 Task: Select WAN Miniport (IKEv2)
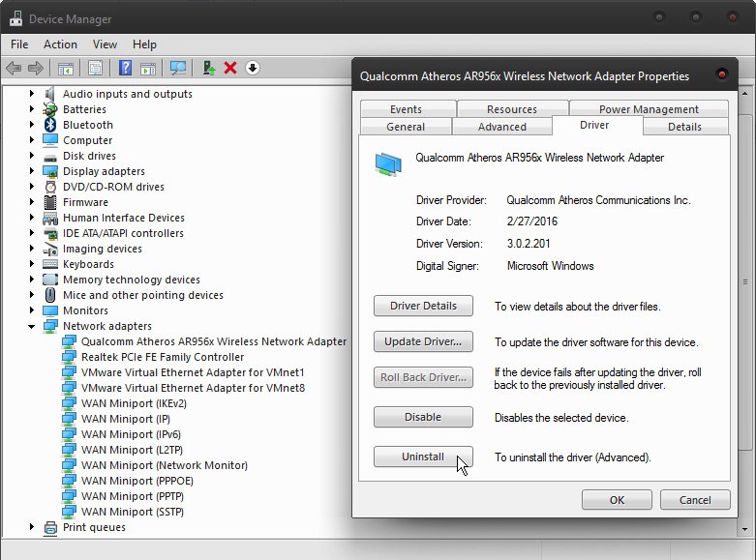coord(134,403)
